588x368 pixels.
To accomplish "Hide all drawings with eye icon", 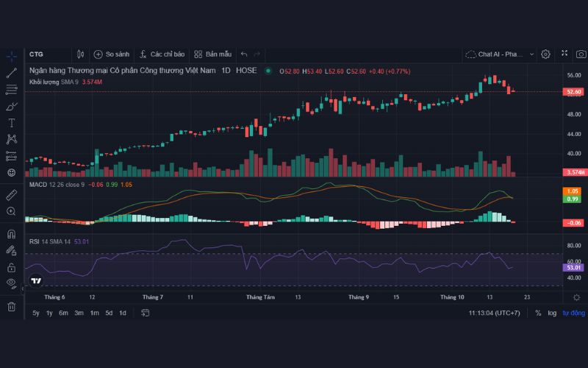I will coord(11,283).
